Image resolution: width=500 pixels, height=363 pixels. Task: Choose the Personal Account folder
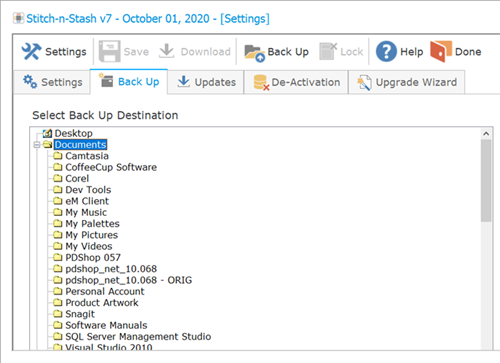point(105,291)
